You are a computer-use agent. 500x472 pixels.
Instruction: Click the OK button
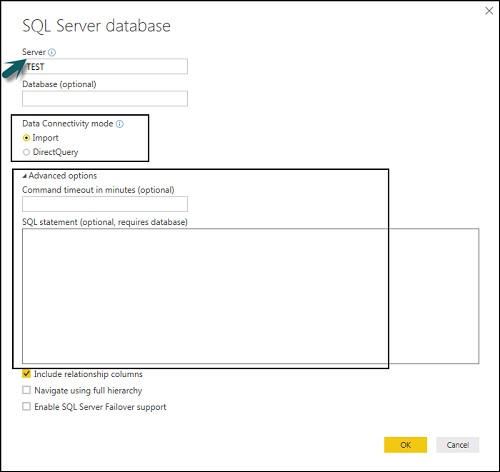pos(405,445)
